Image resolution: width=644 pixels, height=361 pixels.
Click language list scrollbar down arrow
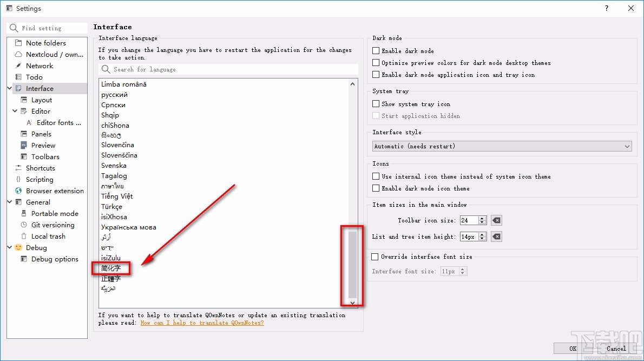tap(352, 303)
